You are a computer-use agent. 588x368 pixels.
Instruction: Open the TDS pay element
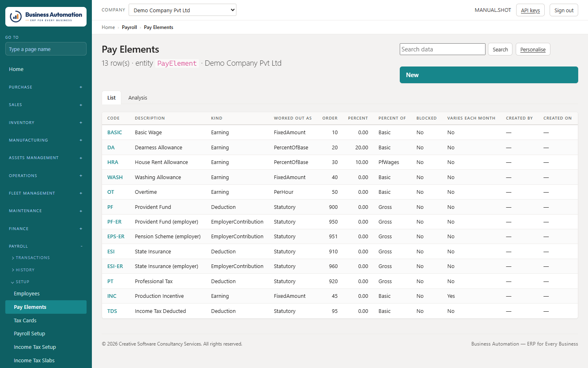(112, 311)
